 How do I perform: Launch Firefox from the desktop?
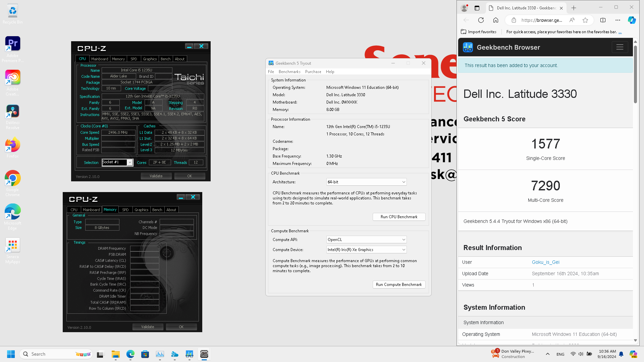tap(12, 148)
